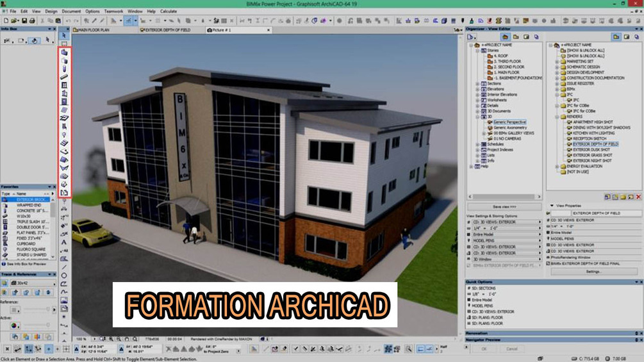Open the Document menu
Image resolution: width=644 pixels, height=362 pixels.
[71, 11]
